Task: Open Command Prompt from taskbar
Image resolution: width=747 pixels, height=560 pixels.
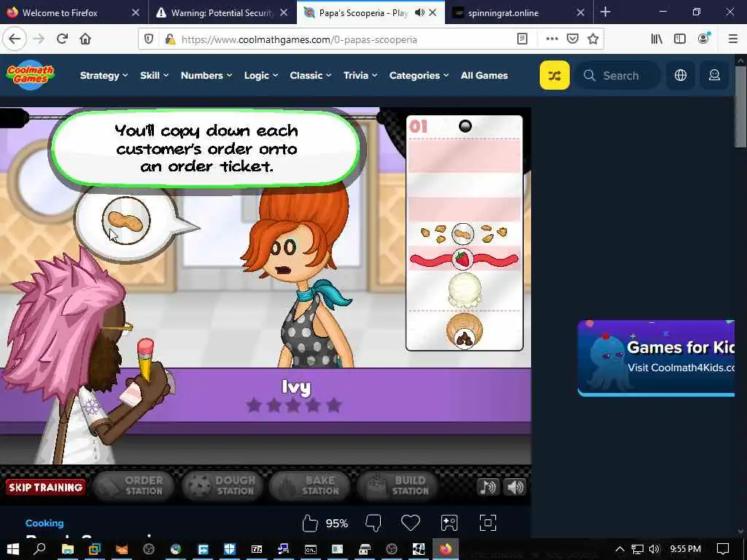Action: tap(311, 549)
